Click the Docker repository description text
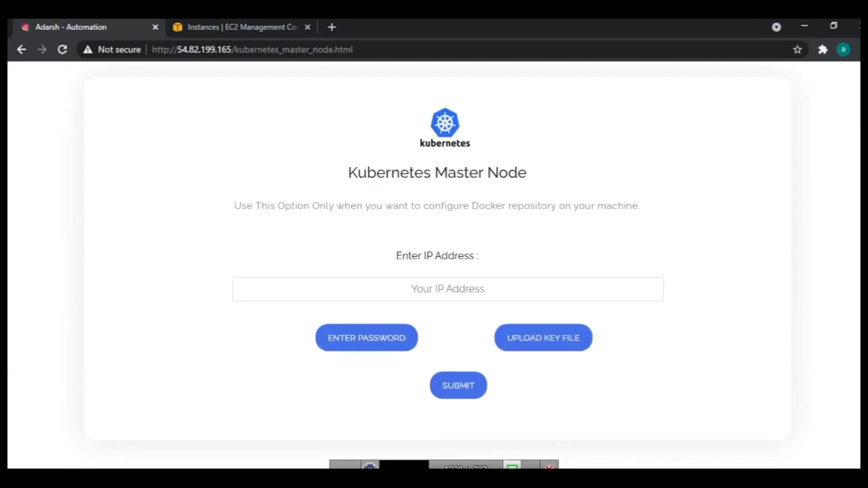Screen dimensions: 868x488 pos(437,206)
